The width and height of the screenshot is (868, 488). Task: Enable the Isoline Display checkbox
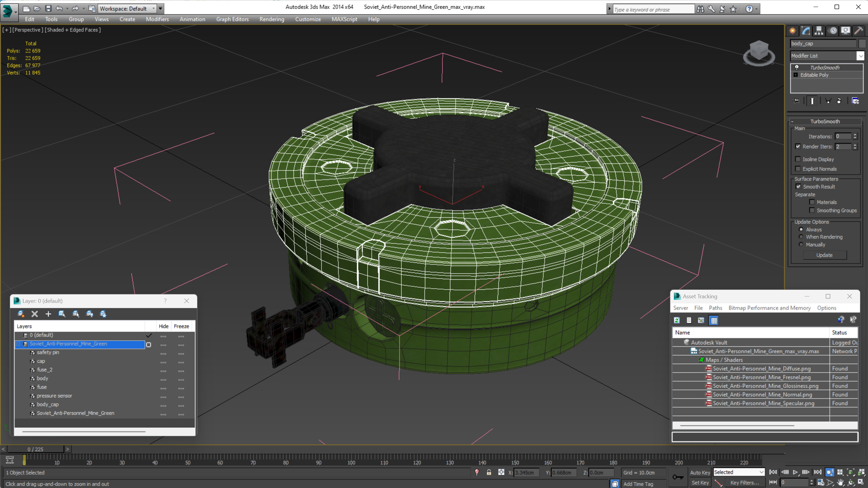[x=798, y=159]
